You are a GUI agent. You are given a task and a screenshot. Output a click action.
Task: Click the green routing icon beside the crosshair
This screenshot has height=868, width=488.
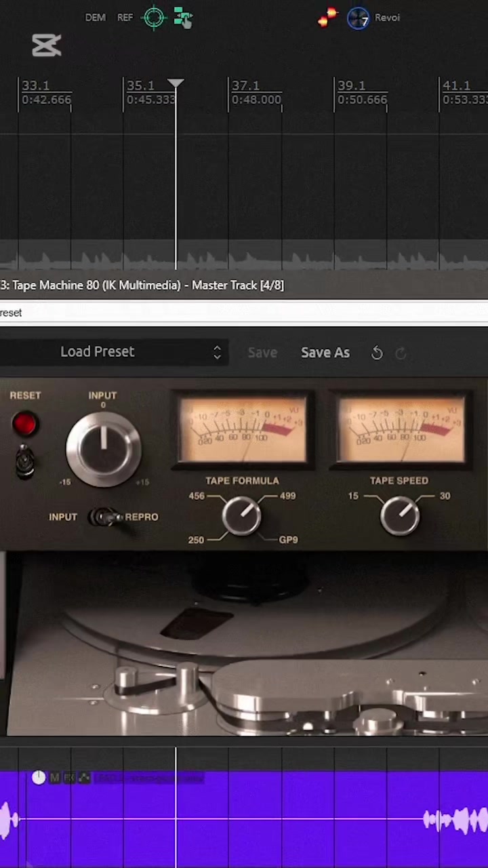click(183, 18)
